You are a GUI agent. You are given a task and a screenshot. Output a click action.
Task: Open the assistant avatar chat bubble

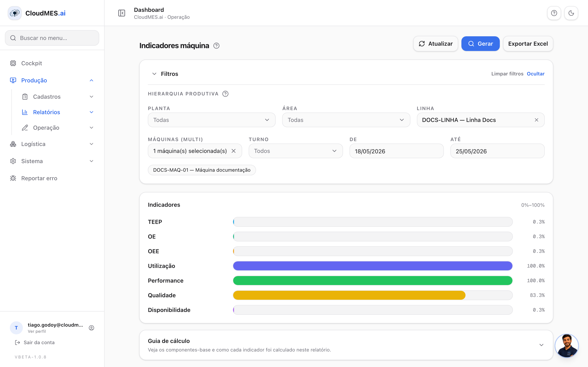click(x=567, y=346)
